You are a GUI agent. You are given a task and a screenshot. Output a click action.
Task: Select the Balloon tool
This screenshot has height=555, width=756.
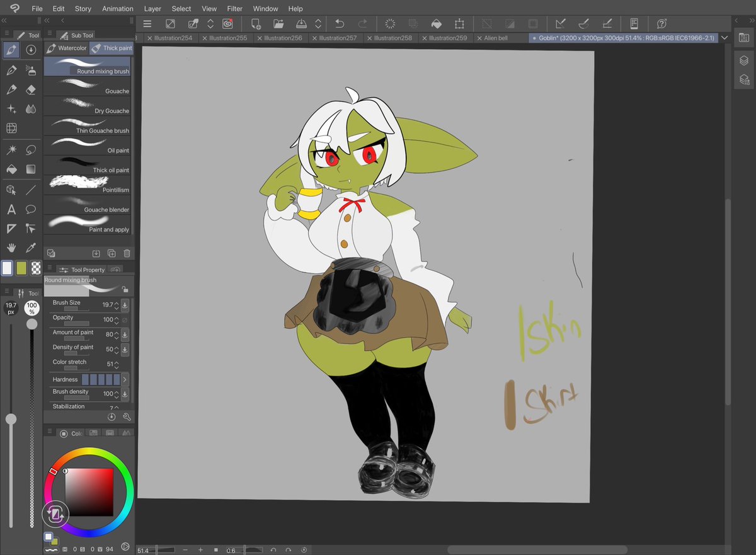(x=31, y=209)
